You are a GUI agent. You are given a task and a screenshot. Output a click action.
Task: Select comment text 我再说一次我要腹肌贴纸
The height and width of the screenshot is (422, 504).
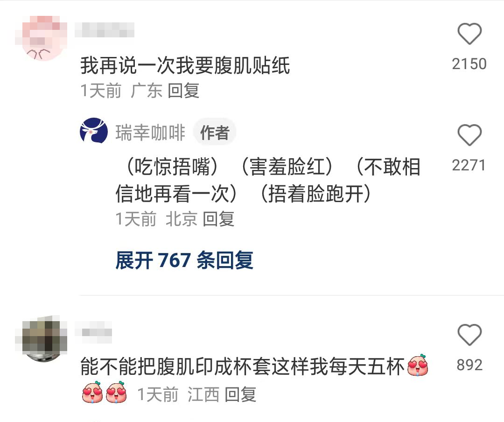coord(185,65)
